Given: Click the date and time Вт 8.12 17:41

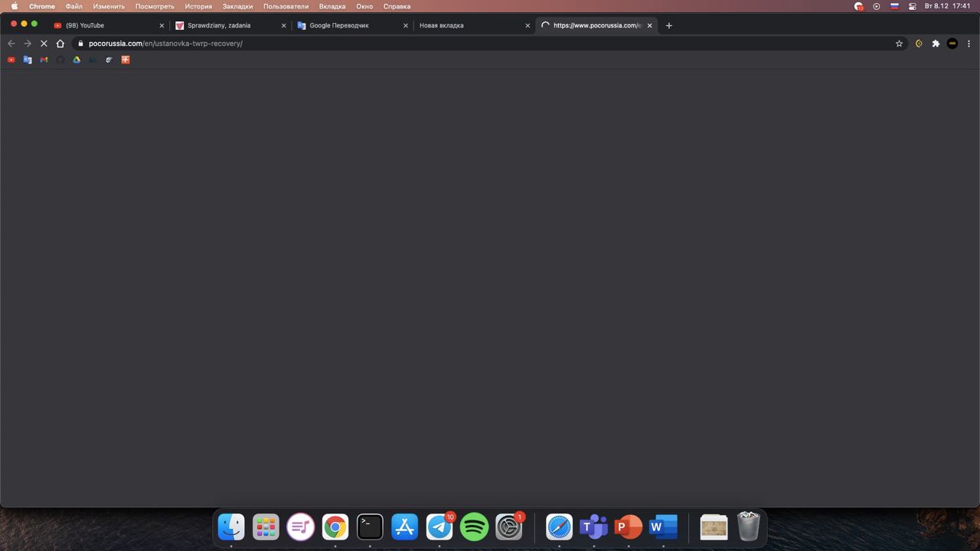Looking at the screenshot, I should click(x=947, y=6).
